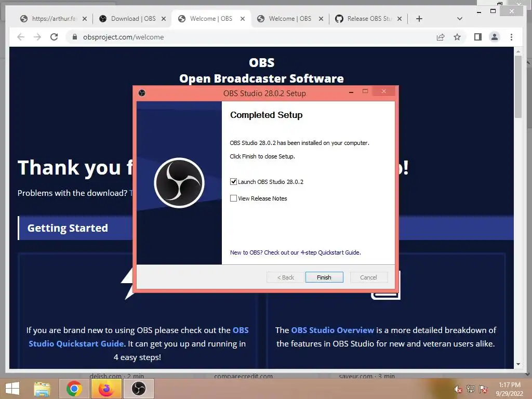Uncheck Launch OBS Studio 28.0.2 checkbox
The height and width of the screenshot is (399, 532).
coord(233,181)
